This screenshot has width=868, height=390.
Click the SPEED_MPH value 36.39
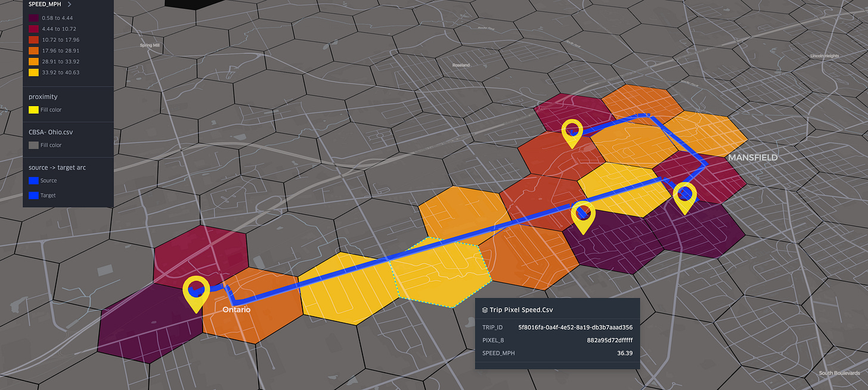[625, 353]
